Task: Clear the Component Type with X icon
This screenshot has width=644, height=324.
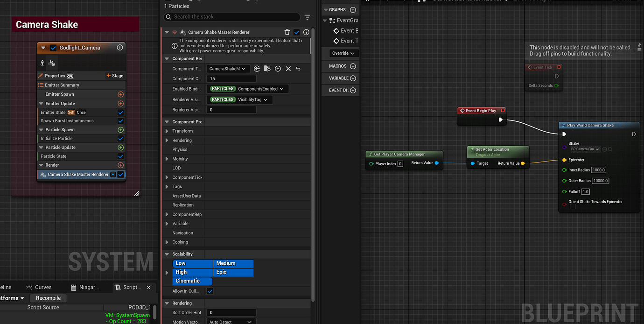Action: click(288, 69)
